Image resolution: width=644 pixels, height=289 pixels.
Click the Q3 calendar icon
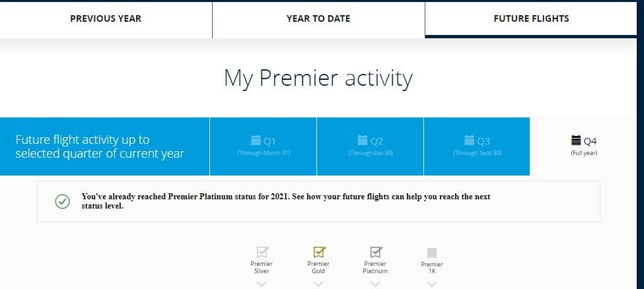470,141
